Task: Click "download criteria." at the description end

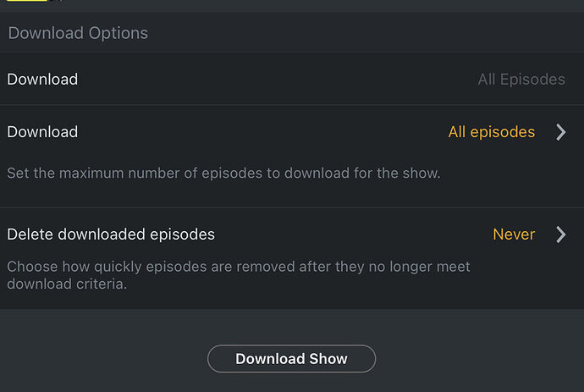Action: (66, 284)
